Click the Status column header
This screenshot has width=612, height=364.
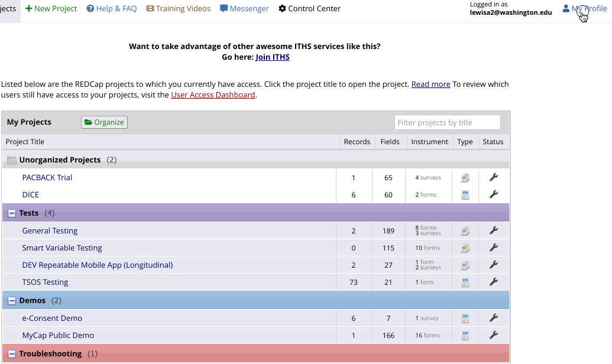click(x=493, y=142)
